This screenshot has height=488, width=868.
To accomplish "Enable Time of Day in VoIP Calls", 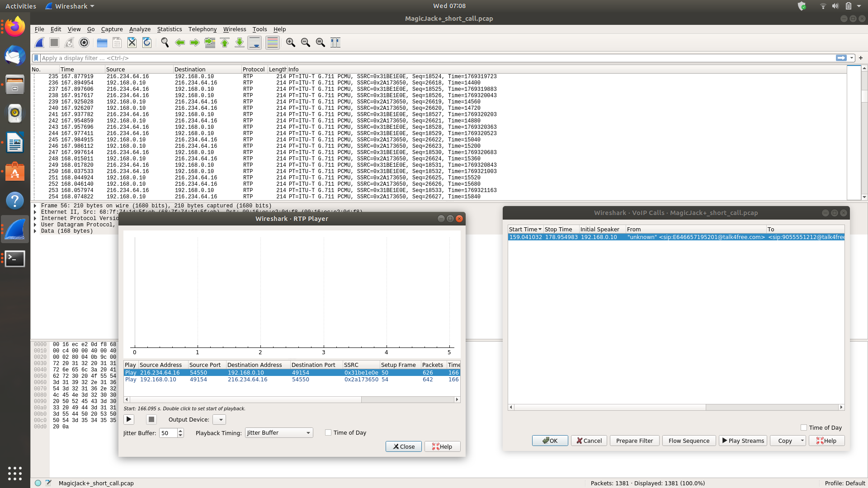I will 804,427.
